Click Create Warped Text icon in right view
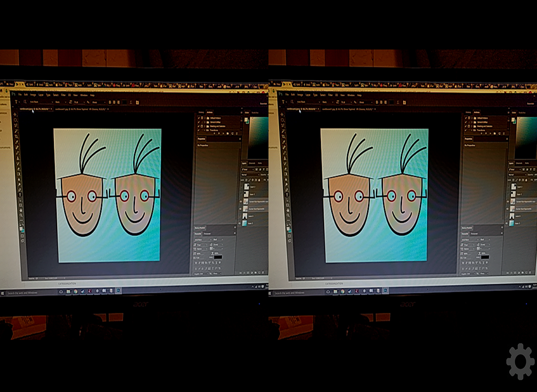This screenshot has width=537, height=392. tap(398, 102)
